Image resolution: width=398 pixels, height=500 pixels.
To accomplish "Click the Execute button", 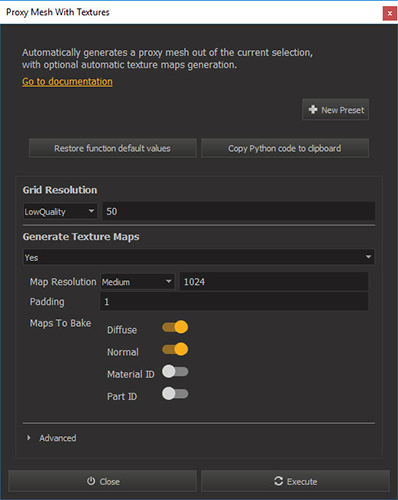I will click(295, 481).
